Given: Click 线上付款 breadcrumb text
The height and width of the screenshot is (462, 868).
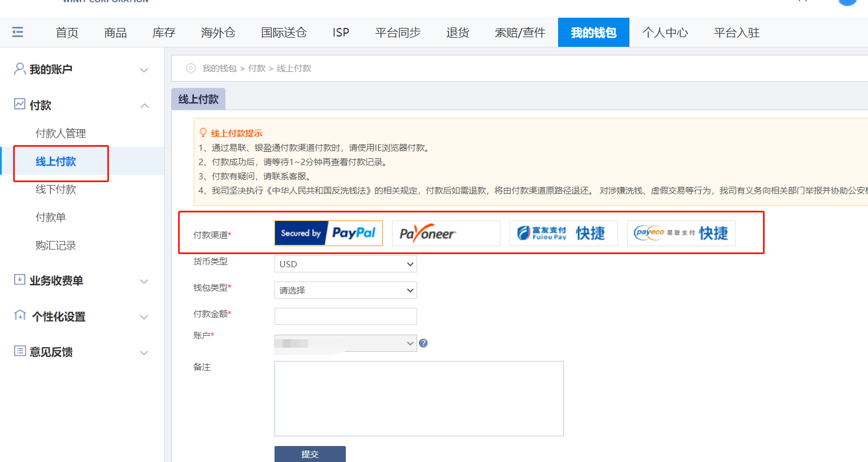Looking at the screenshot, I should coord(294,69).
